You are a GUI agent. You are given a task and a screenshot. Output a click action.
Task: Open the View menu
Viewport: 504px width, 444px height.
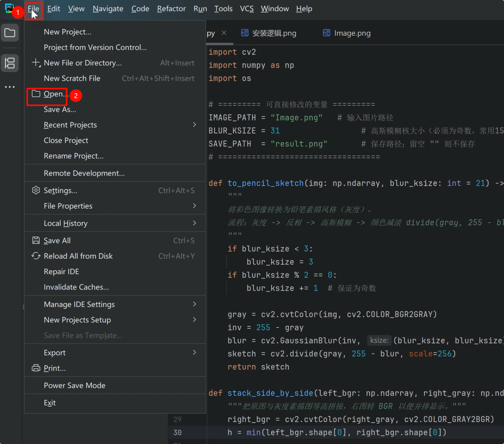[76, 9]
